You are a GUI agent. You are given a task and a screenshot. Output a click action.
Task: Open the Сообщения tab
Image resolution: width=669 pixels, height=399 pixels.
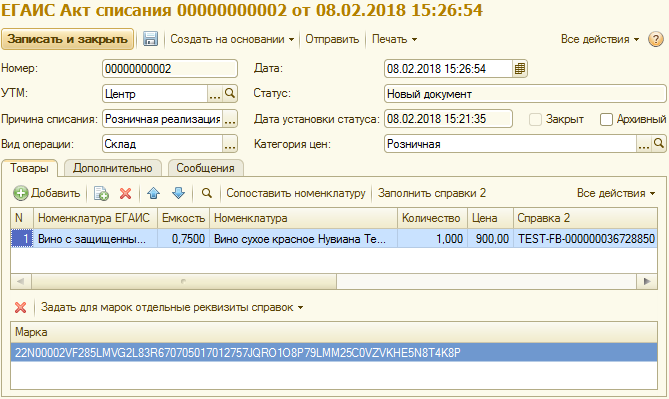point(206,168)
